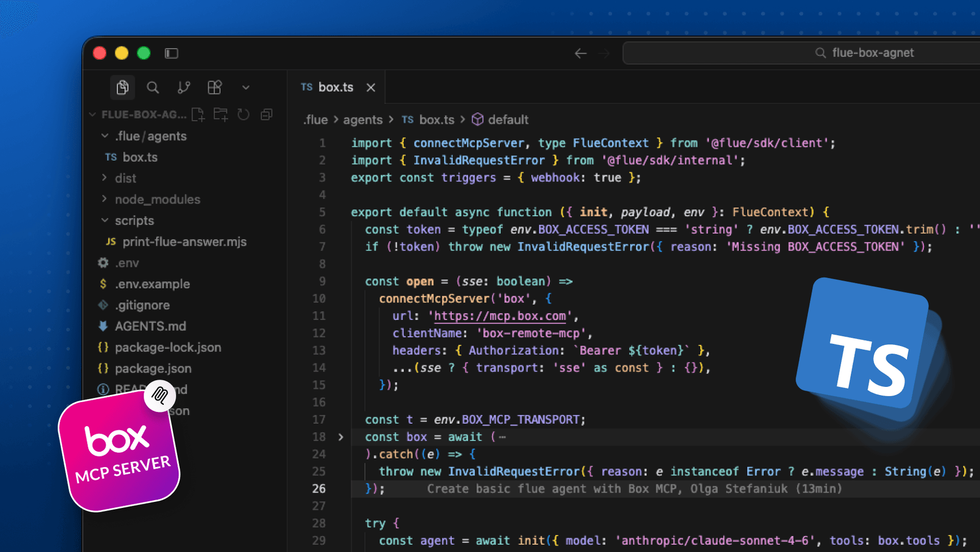This screenshot has height=552, width=980.
Task: Click the 'anthropic/claude-sonnet-4-6' model string
Action: click(715, 541)
